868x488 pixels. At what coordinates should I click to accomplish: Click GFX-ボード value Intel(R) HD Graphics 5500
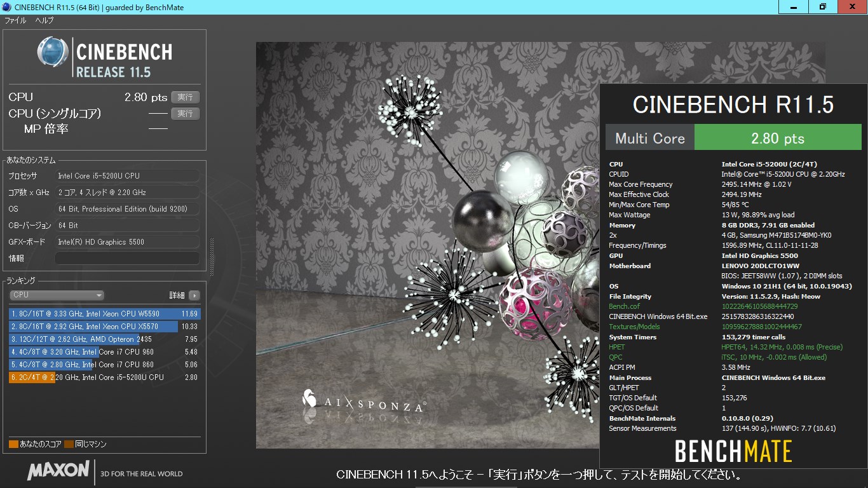(x=127, y=242)
